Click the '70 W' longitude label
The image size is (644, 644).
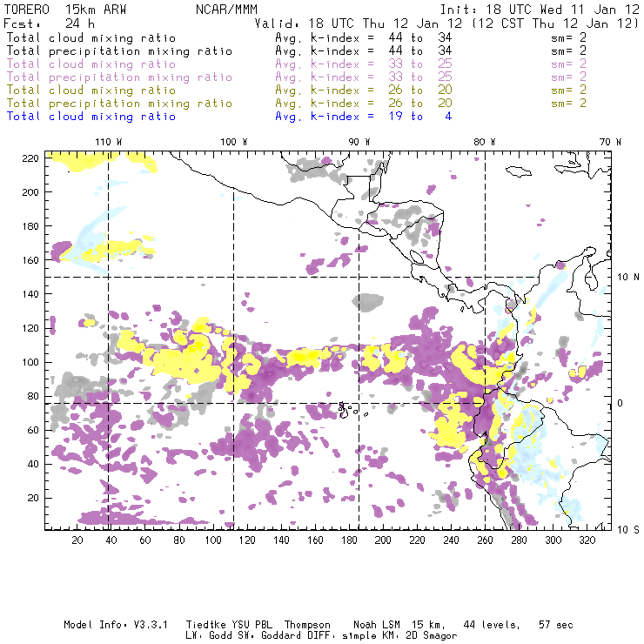coord(610,142)
